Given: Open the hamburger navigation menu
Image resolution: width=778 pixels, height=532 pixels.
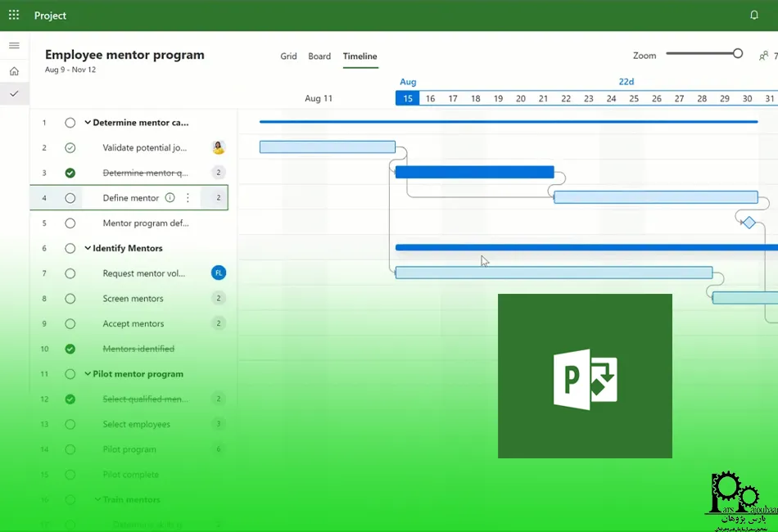Looking at the screenshot, I should coord(14,46).
